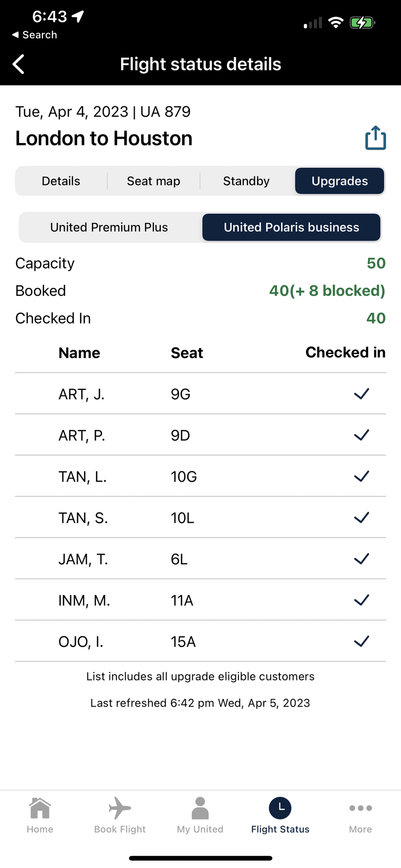Select the Upgrades tab
The height and width of the screenshot is (868, 401).
tap(340, 181)
